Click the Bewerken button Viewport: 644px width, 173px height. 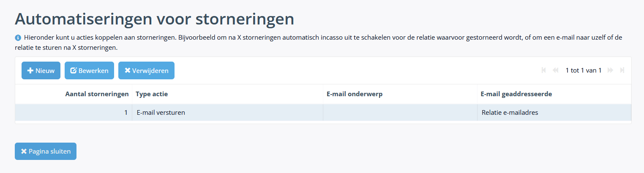[89, 70]
